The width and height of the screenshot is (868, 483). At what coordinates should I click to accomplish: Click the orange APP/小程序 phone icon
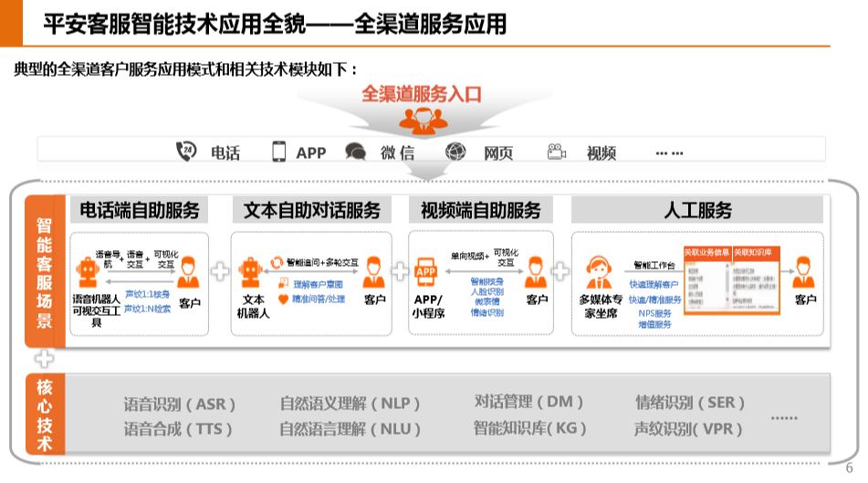(x=427, y=272)
